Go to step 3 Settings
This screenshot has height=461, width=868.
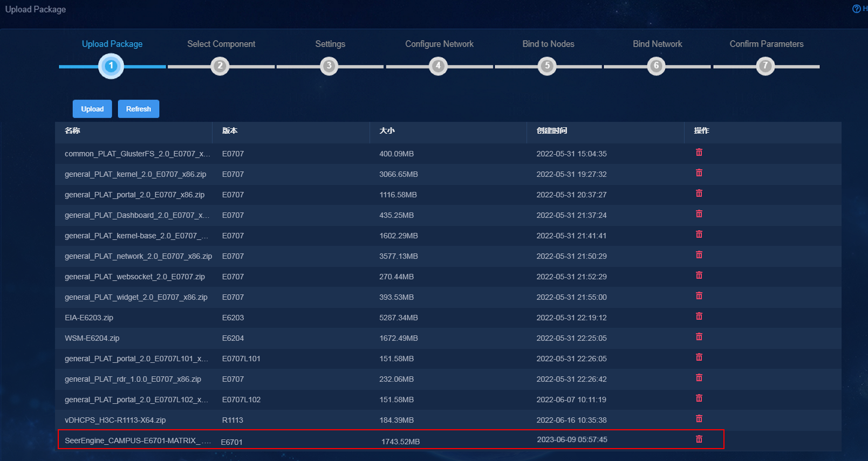point(330,44)
